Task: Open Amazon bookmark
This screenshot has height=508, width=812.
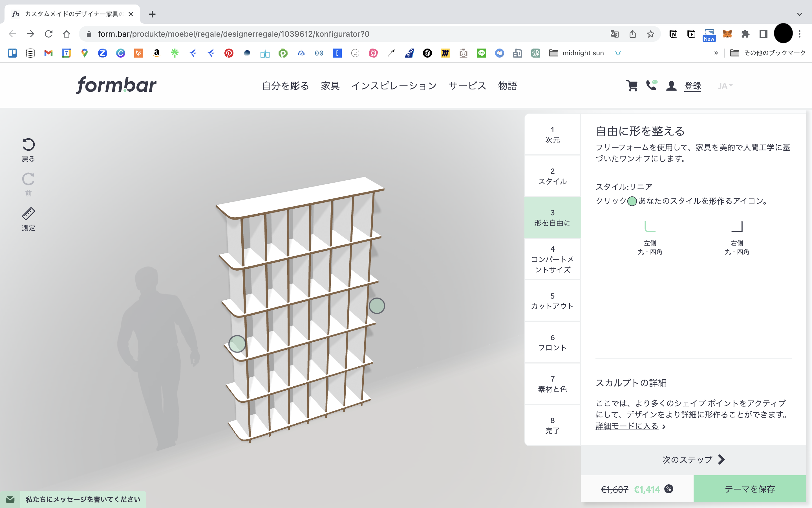Action: click(x=157, y=53)
